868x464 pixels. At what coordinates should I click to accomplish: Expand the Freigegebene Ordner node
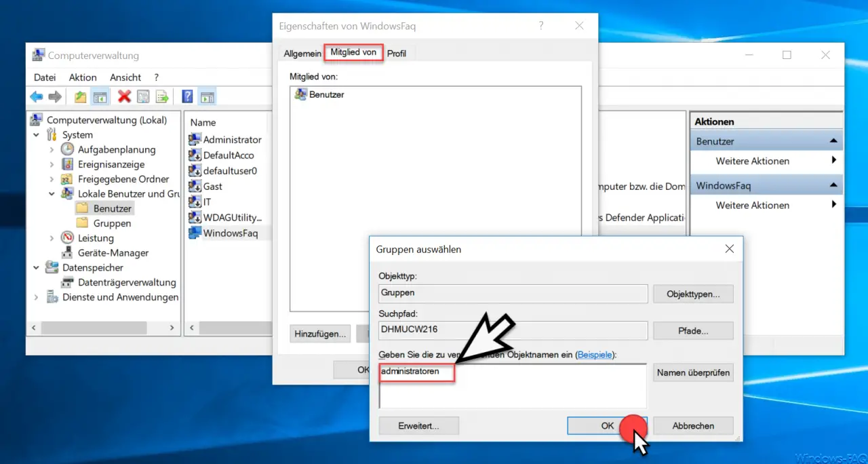click(52, 179)
